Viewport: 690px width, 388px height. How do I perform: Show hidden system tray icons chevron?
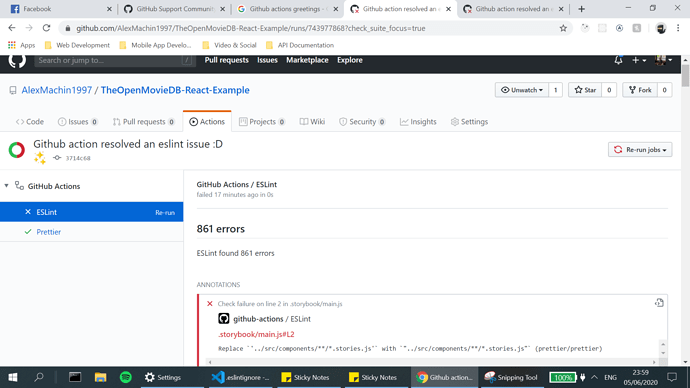tap(595, 377)
